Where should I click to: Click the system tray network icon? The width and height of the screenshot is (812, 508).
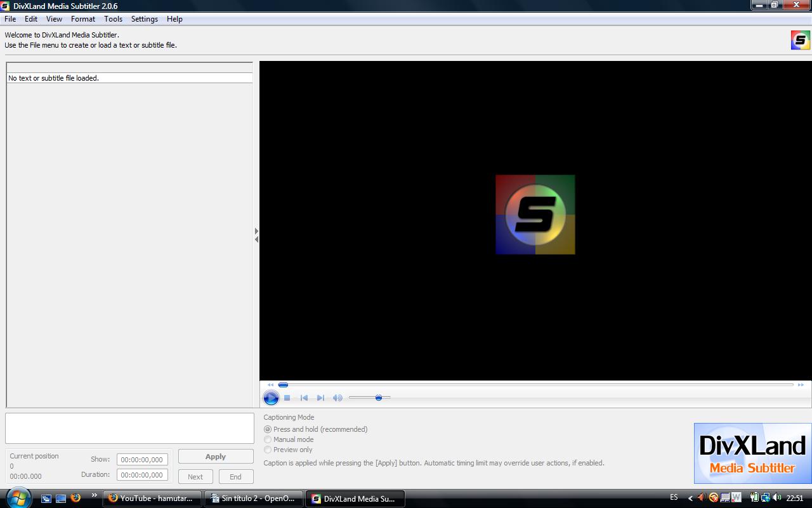pos(766,498)
